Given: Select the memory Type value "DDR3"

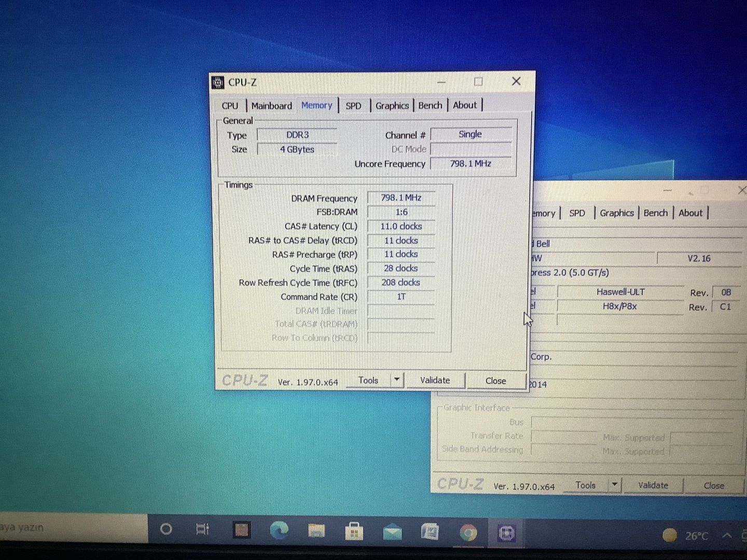Looking at the screenshot, I should pyautogui.click(x=297, y=135).
